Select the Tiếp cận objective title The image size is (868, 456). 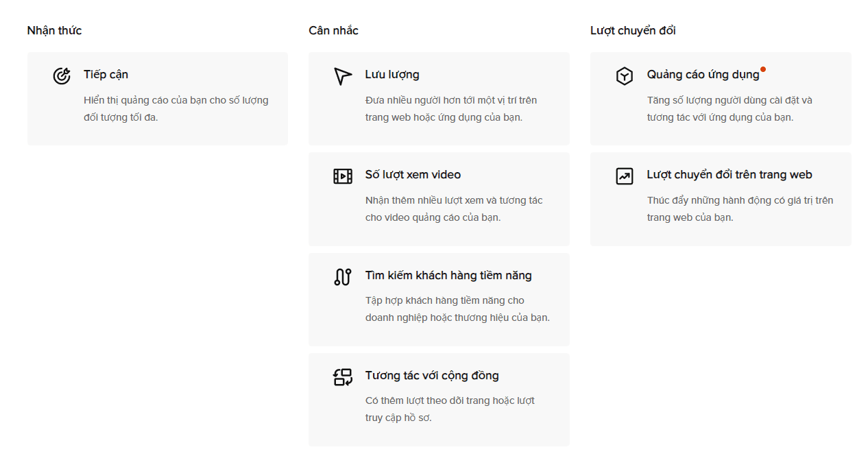pos(106,74)
